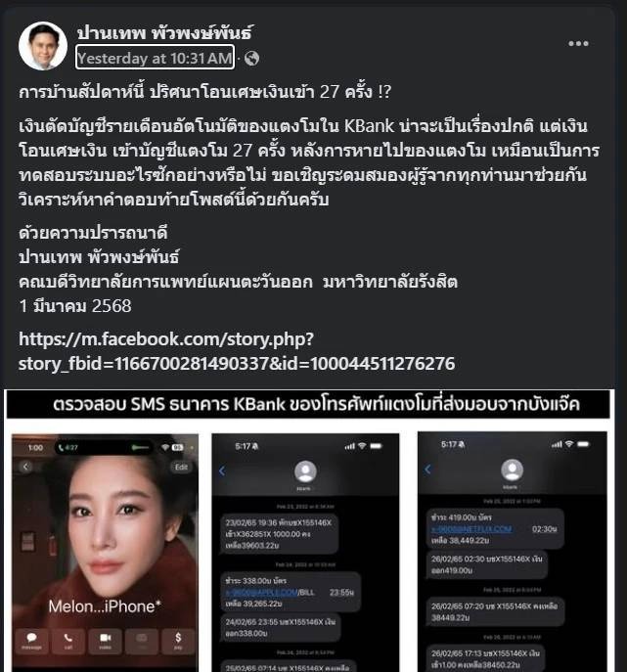Viewport: 627px width, 672px height.
Task: Tap the video camera icon on contact card
Action: click(105, 641)
